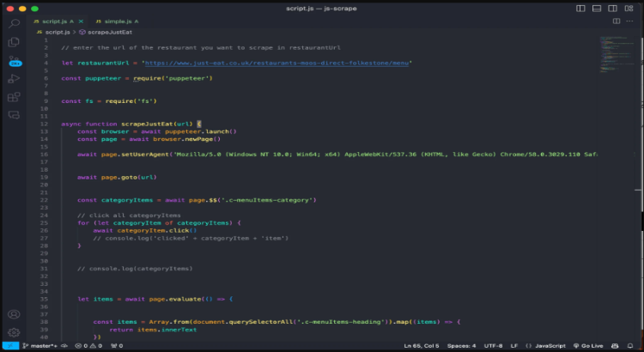The width and height of the screenshot is (644, 352).
Task: Open the Manage gear menu
Action: (x=14, y=332)
